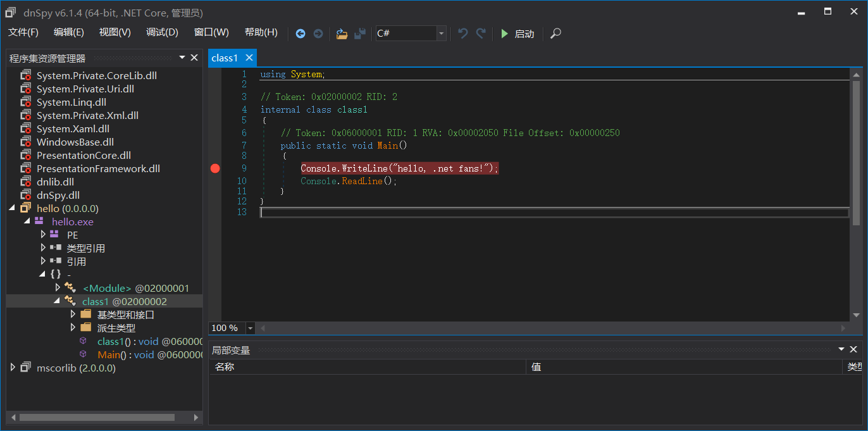
Task: Expand the PE node
Action: point(43,235)
